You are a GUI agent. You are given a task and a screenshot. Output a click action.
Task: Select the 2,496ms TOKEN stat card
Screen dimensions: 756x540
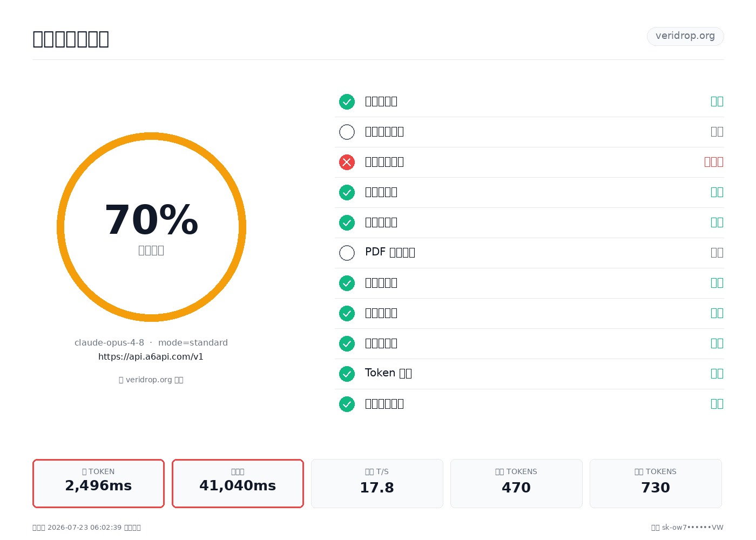(x=98, y=483)
